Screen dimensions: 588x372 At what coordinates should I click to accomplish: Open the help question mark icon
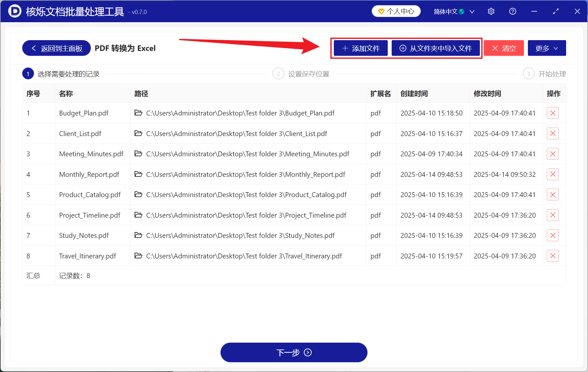click(x=513, y=11)
